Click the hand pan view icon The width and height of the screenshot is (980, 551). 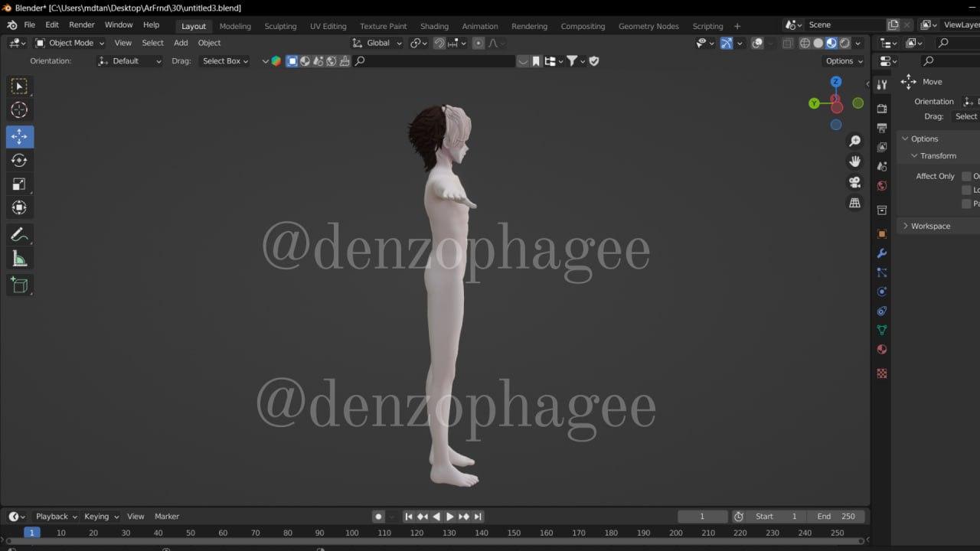[854, 161]
